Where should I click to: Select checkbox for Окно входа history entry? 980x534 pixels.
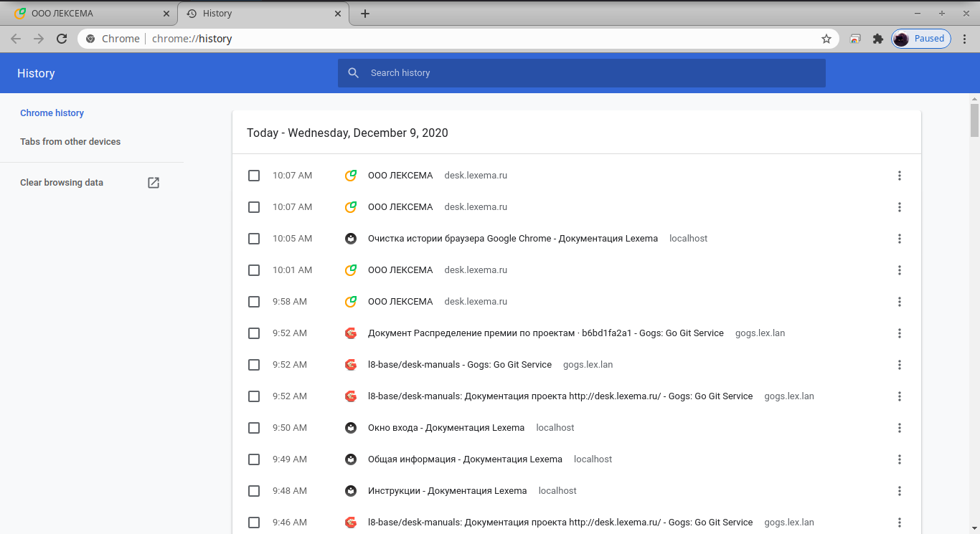coord(254,428)
